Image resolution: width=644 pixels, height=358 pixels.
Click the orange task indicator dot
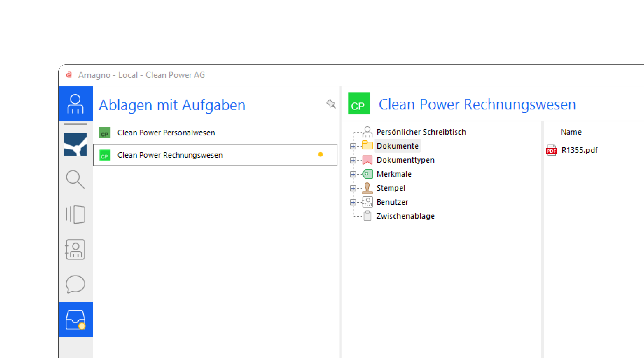[320, 155]
